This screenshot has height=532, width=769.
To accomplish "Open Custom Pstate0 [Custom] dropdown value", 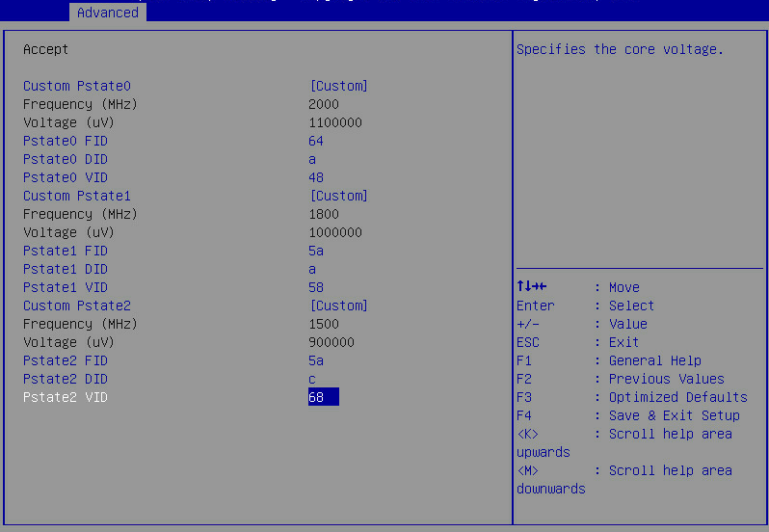I will click(338, 86).
